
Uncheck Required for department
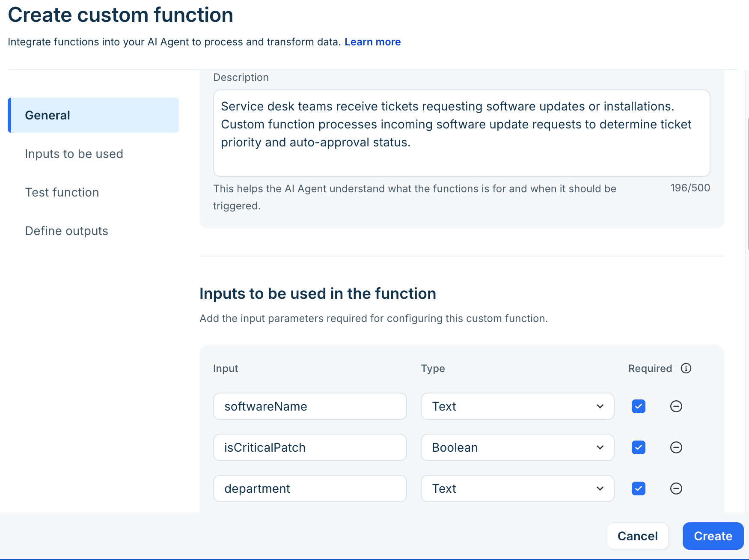639,489
